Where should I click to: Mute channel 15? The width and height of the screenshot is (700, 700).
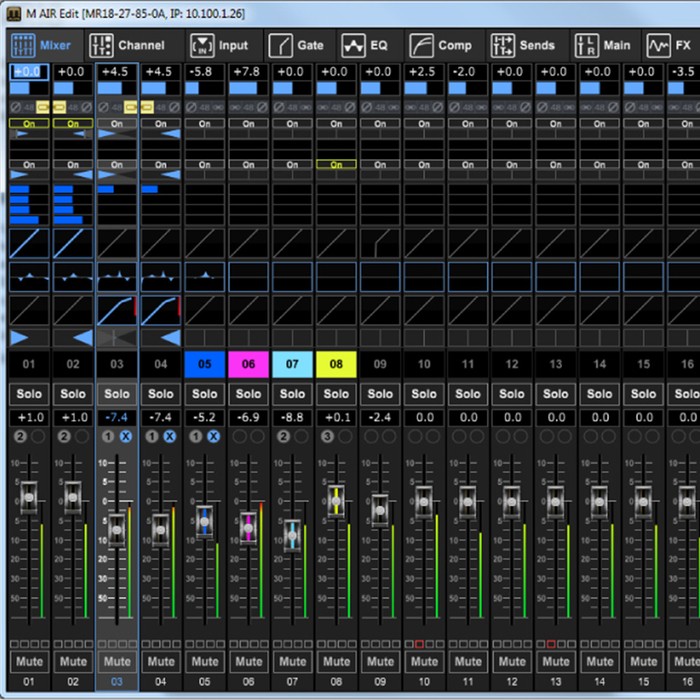[x=643, y=662]
